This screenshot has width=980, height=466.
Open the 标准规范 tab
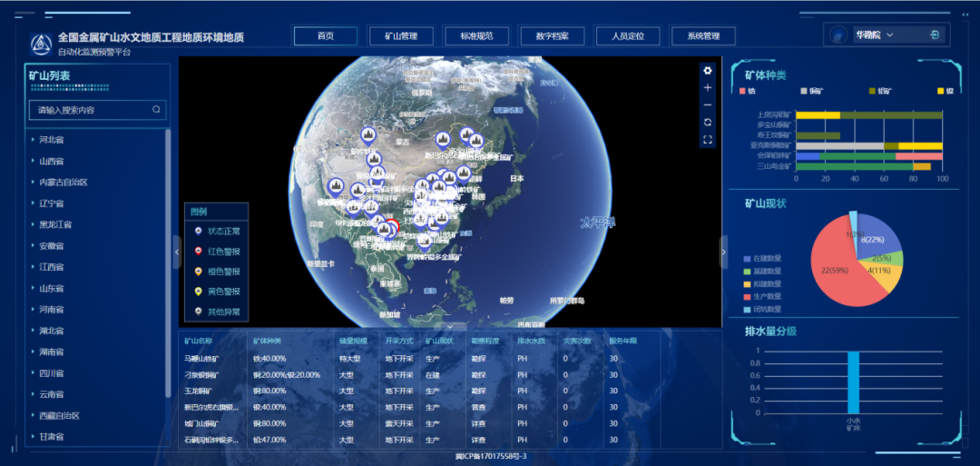pyautogui.click(x=476, y=35)
